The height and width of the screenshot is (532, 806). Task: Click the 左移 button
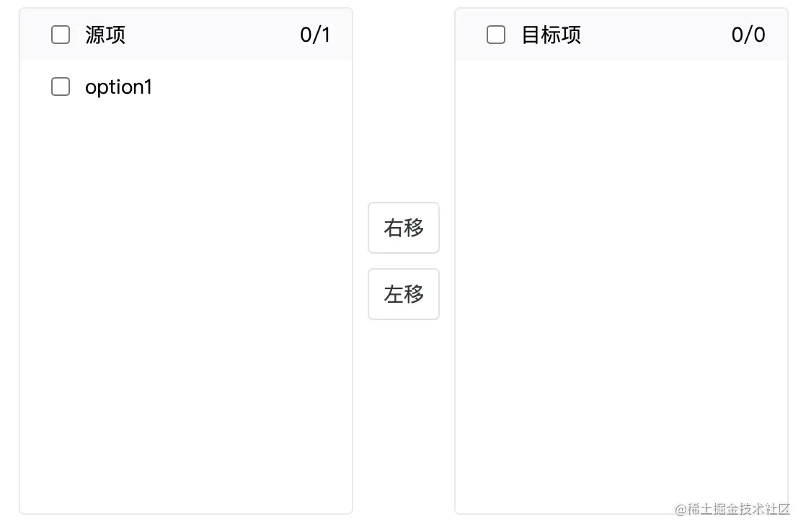pyautogui.click(x=404, y=294)
